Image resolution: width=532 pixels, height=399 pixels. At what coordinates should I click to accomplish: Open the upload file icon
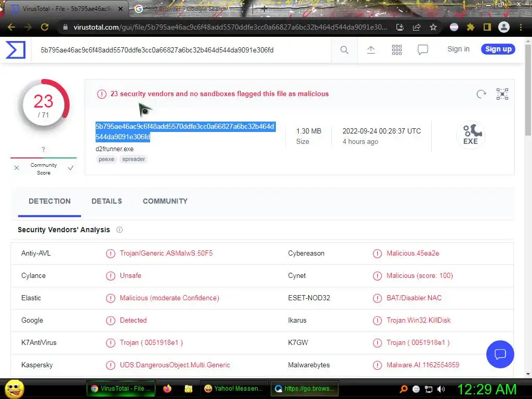(x=371, y=50)
